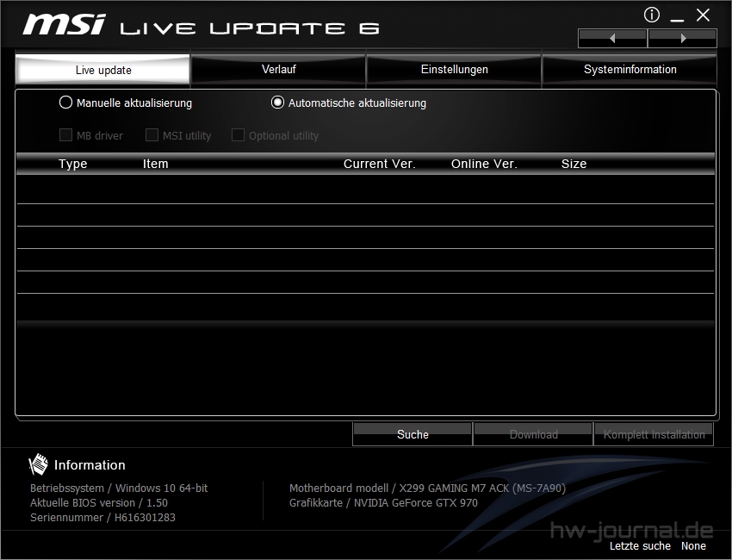Image resolution: width=732 pixels, height=560 pixels.
Task: Toggle the MSI utility checkbox
Action: pyautogui.click(x=152, y=135)
